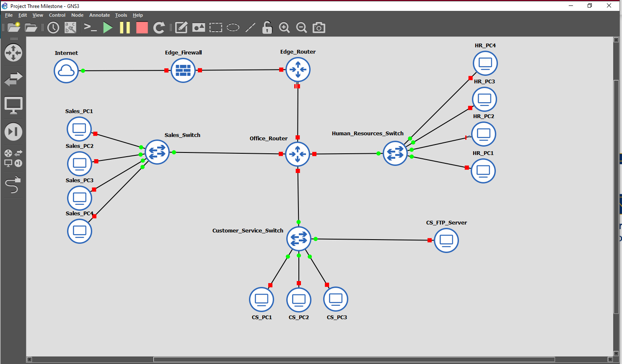Screen dimensions: 622x364
Task: Select the draw rectangle tool
Action: click(216, 28)
